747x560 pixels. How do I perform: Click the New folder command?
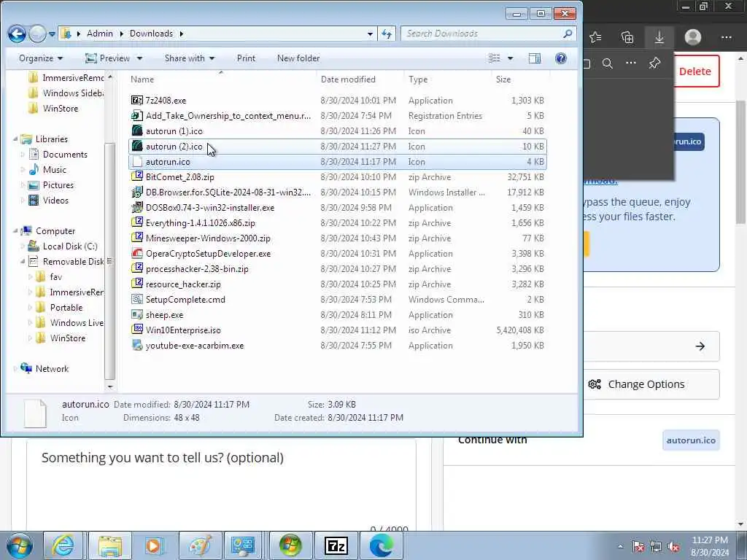click(298, 58)
